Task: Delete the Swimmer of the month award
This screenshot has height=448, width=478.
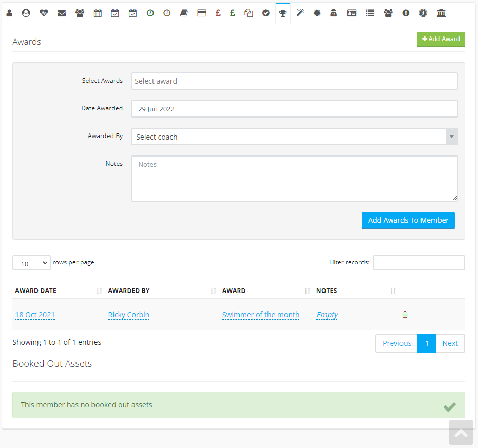Action: pyautogui.click(x=405, y=315)
